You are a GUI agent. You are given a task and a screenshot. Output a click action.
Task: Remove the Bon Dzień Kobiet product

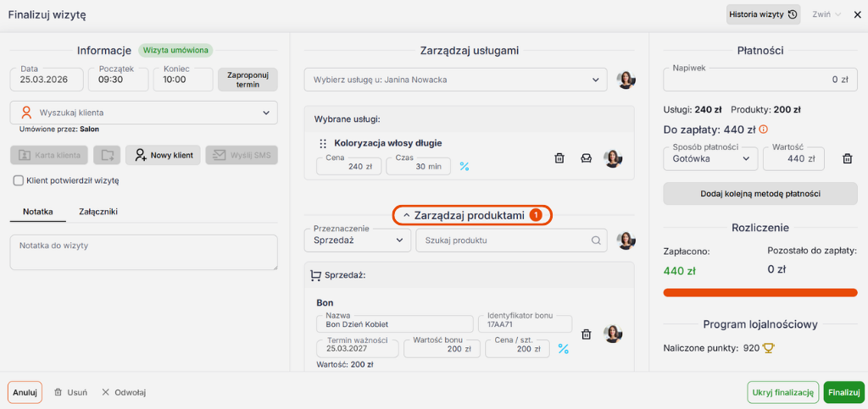point(586,334)
